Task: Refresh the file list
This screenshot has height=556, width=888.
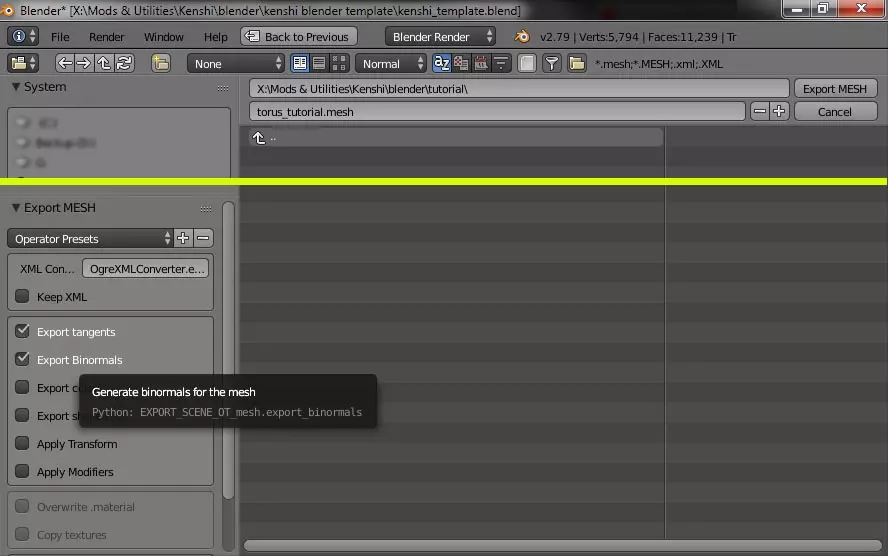Action: click(124, 63)
